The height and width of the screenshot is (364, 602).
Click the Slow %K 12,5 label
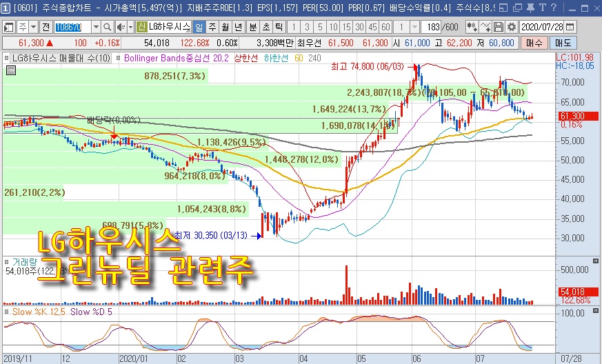pyautogui.click(x=39, y=312)
